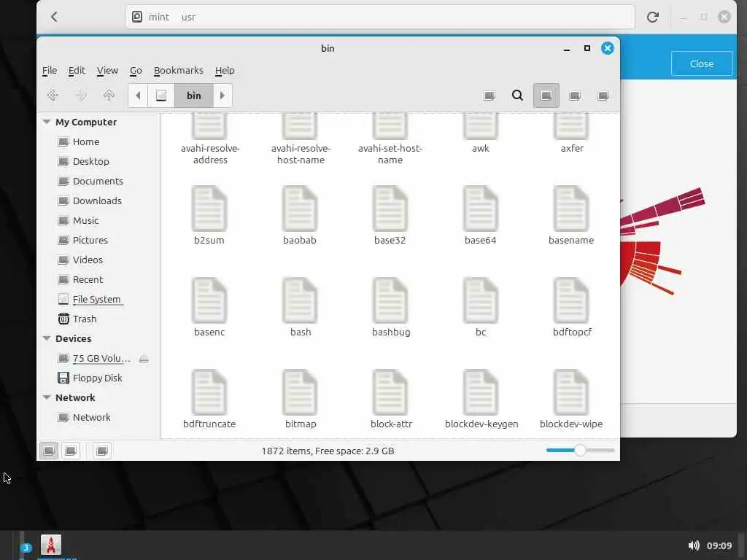
Task: Open Recent in the sidebar
Action: pos(88,279)
